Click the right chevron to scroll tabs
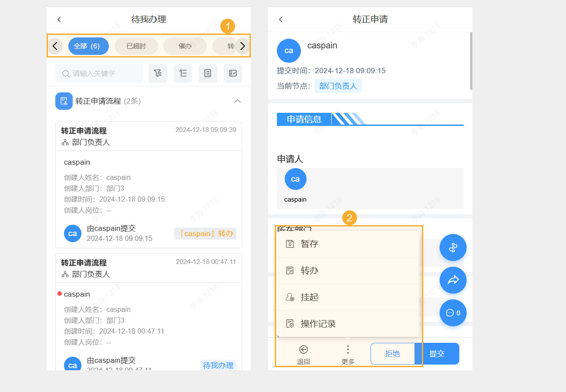The image size is (566, 392). (x=243, y=46)
